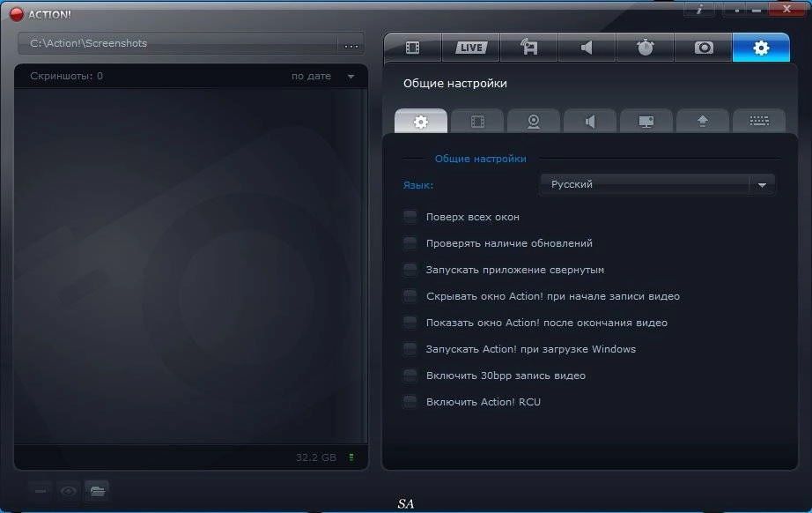
Task: Open the benchmark stopwatch tab
Action: pos(645,48)
